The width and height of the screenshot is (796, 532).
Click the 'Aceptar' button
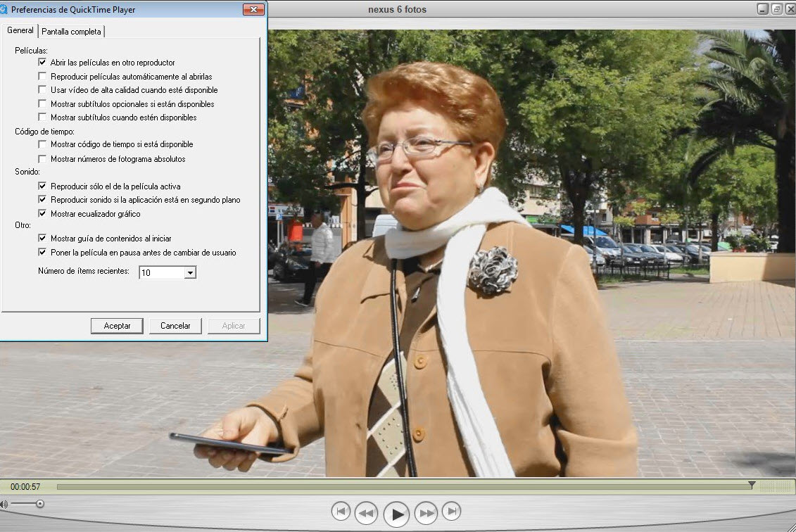click(x=117, y=326)
